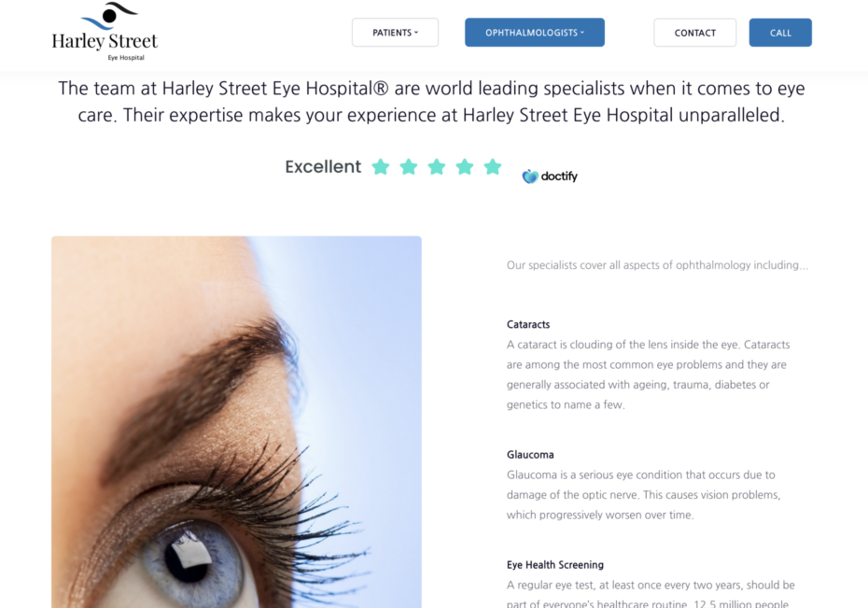The width and height of the screenshot is (868, 608).
Task: Click the first teal rating star
Action: 381,166
